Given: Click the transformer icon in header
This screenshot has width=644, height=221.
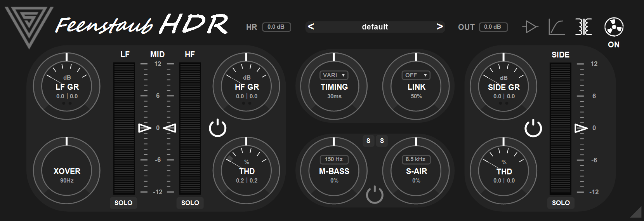Looking at the screenshot, I should point(583,27).
